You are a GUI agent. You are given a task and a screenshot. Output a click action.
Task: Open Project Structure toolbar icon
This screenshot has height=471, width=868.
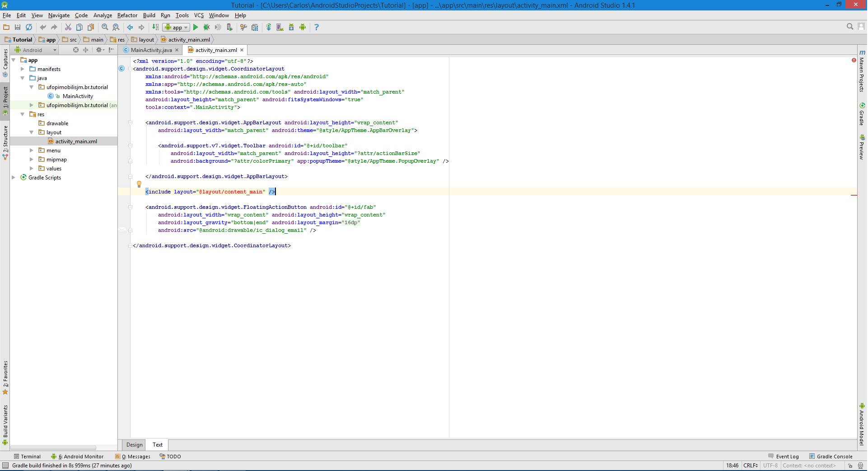click(255, 27)
